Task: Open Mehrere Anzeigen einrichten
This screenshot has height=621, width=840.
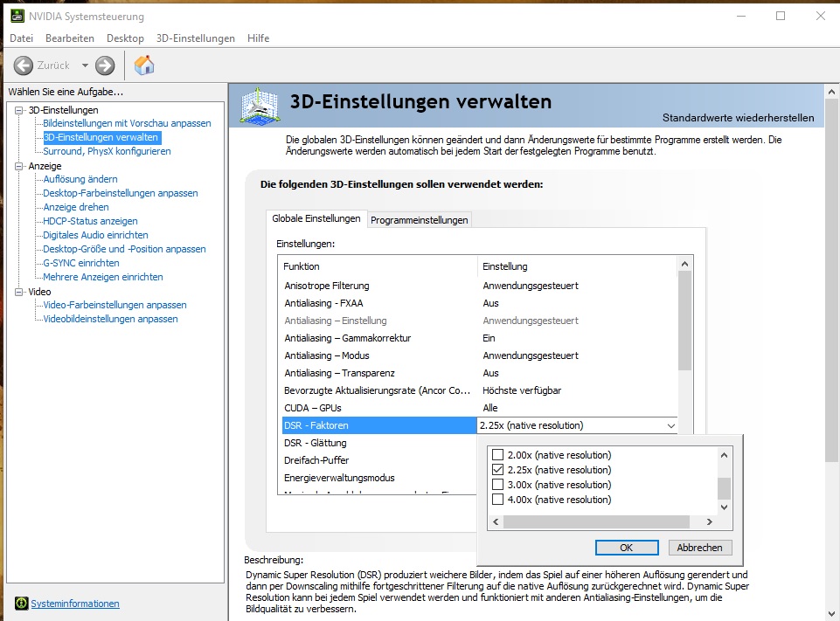Action: click(x=103, y=277)
